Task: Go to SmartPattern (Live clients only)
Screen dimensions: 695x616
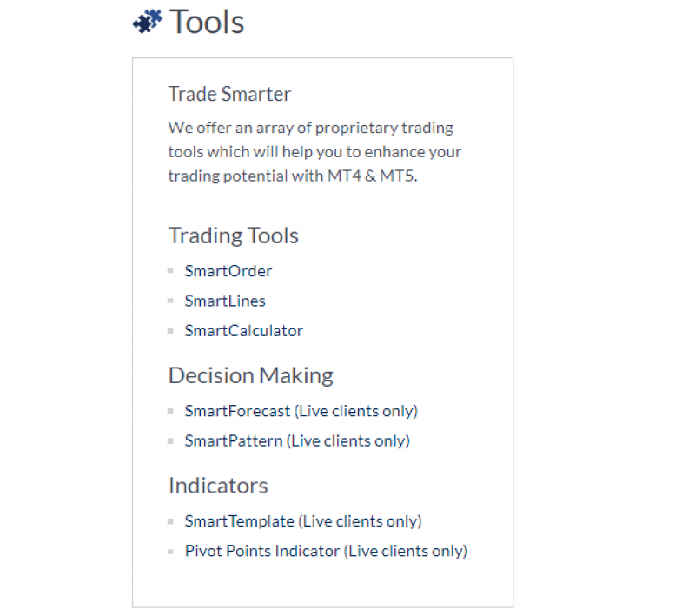Action: (x=297, y=441)
